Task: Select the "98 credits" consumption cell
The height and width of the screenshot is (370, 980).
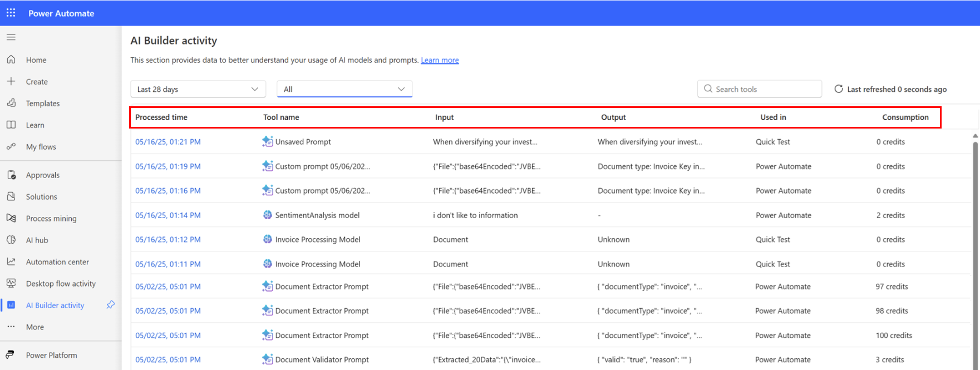Action: 892,311
